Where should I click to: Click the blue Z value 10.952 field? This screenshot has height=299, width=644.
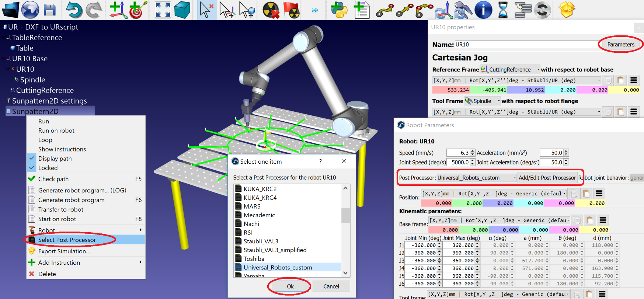pos(526,90)
